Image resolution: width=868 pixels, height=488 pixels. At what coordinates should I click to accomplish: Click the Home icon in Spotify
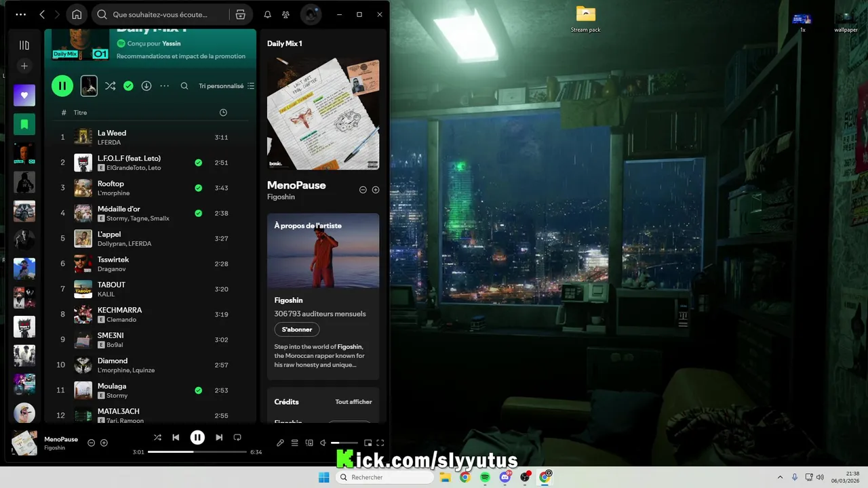click(77, 14)
